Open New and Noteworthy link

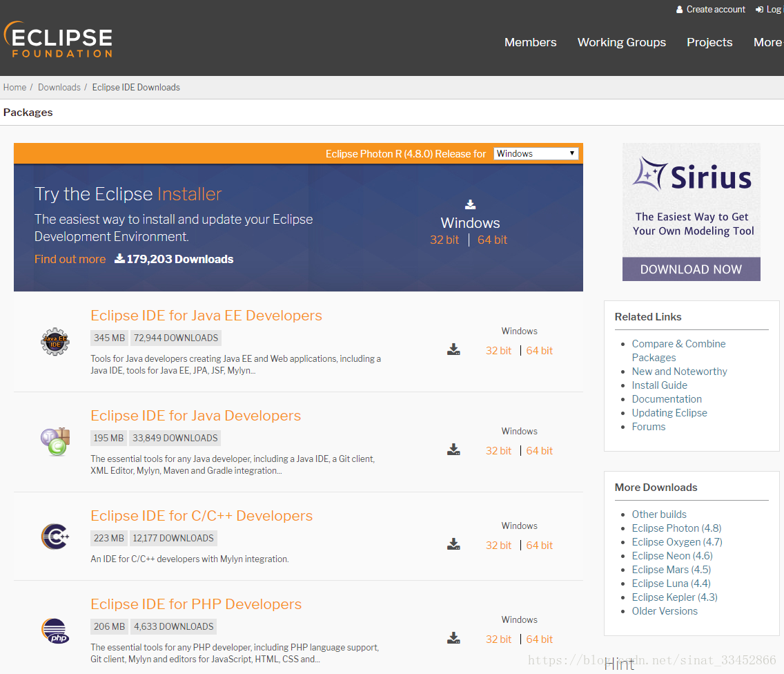[x=679, y=372]
